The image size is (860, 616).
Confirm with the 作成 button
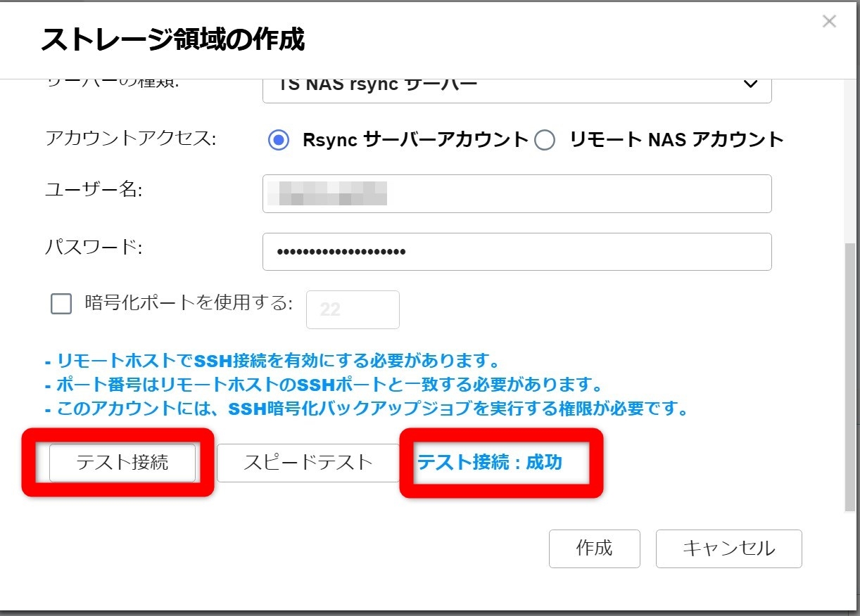(594, 548)
